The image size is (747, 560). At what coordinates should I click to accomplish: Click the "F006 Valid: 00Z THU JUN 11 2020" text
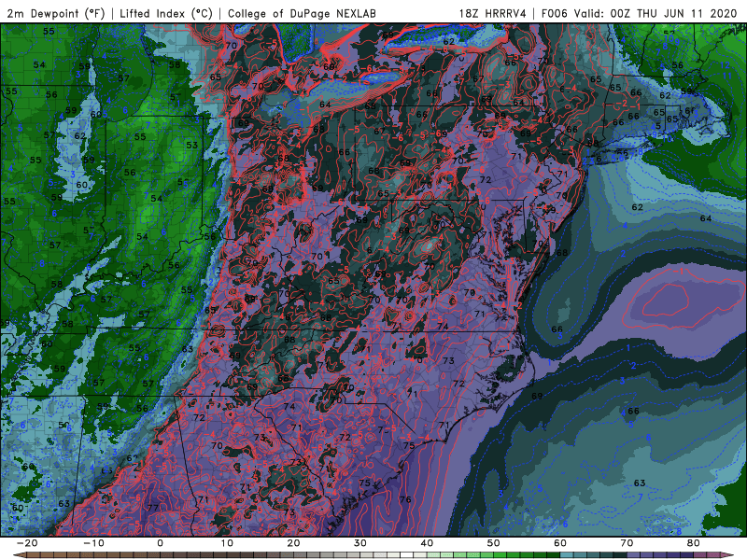point(640,13)
